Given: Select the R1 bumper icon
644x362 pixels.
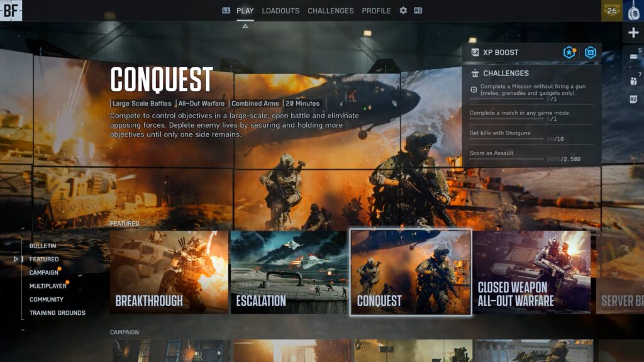Looking at the screenshot, I should tap(418, 11).
